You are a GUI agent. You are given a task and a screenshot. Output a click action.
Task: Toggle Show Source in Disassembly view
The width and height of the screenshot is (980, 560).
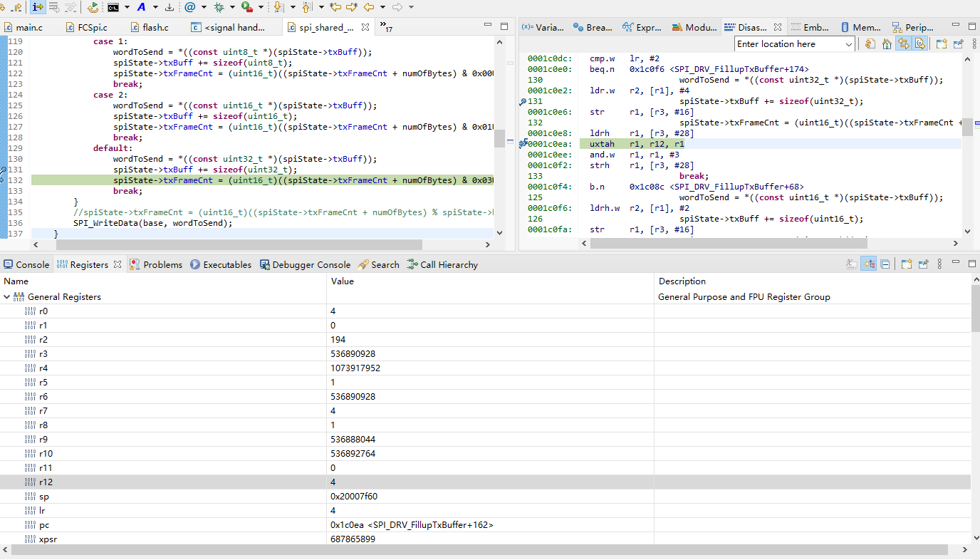pyautogui.click(x=919, y=44)
